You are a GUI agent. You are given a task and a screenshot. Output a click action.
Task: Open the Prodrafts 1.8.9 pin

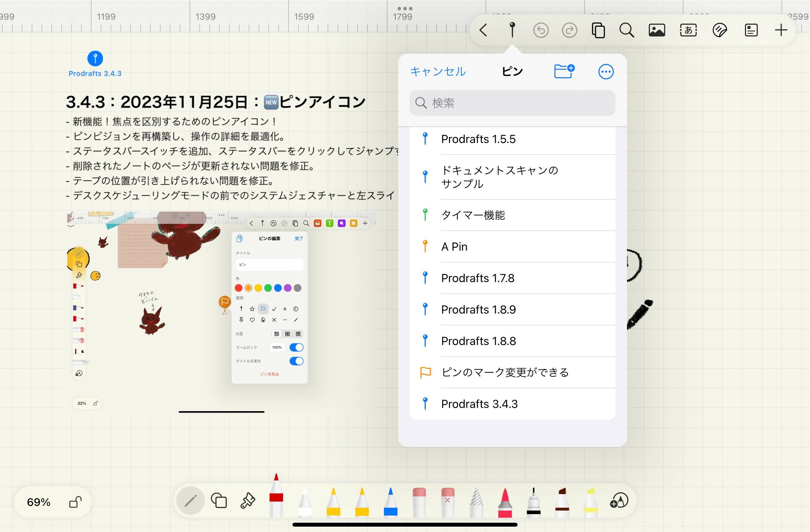(x=512, y=310)
